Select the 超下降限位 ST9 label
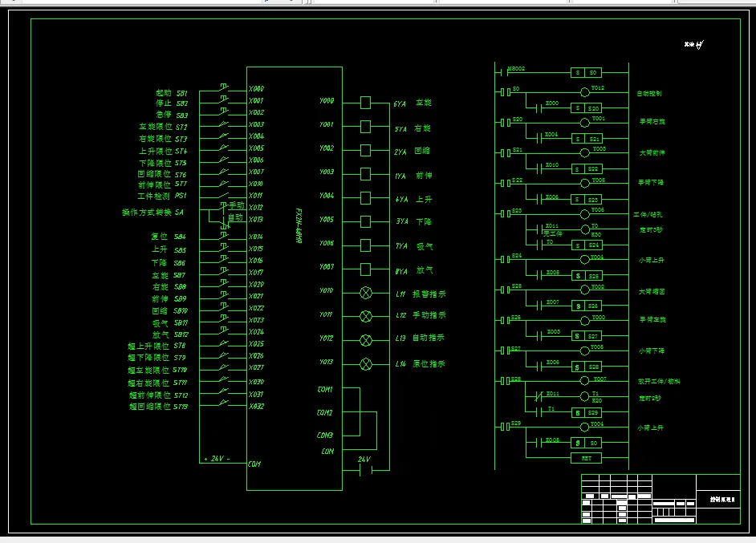The width and height of the screenshot is (756, 543). [156, 358]
